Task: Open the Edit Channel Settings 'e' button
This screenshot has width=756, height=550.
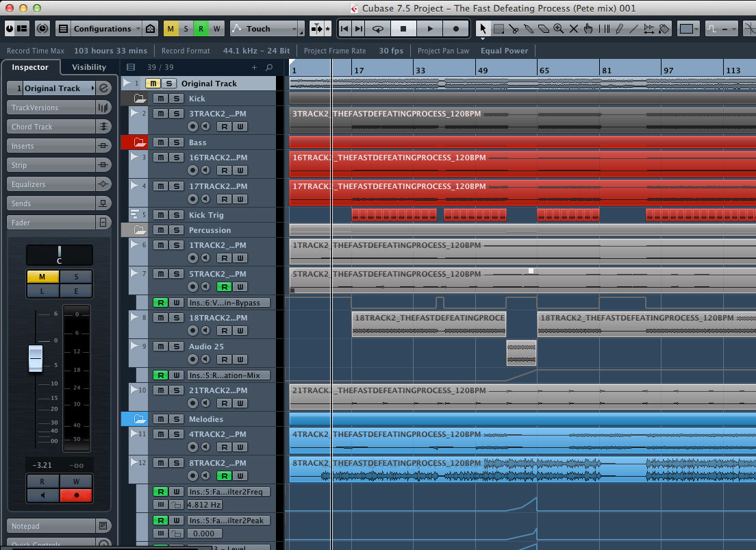Action: coord(103,88)
